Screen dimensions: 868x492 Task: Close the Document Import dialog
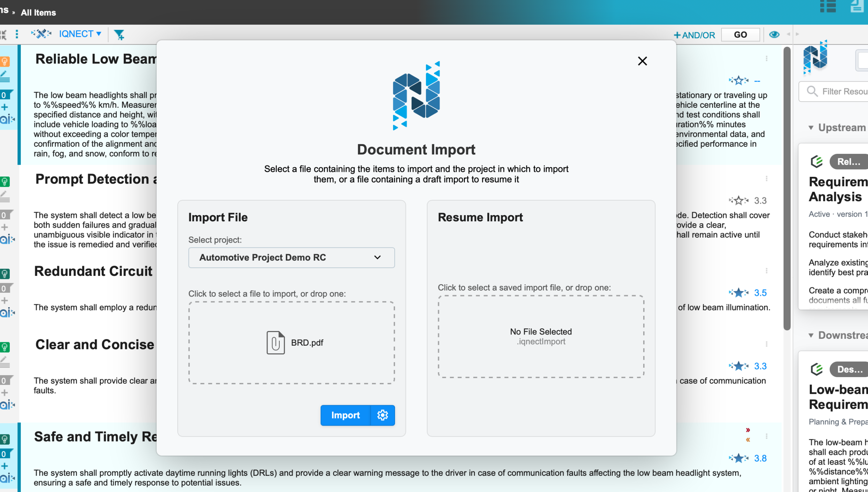click(x=642, y=61)
